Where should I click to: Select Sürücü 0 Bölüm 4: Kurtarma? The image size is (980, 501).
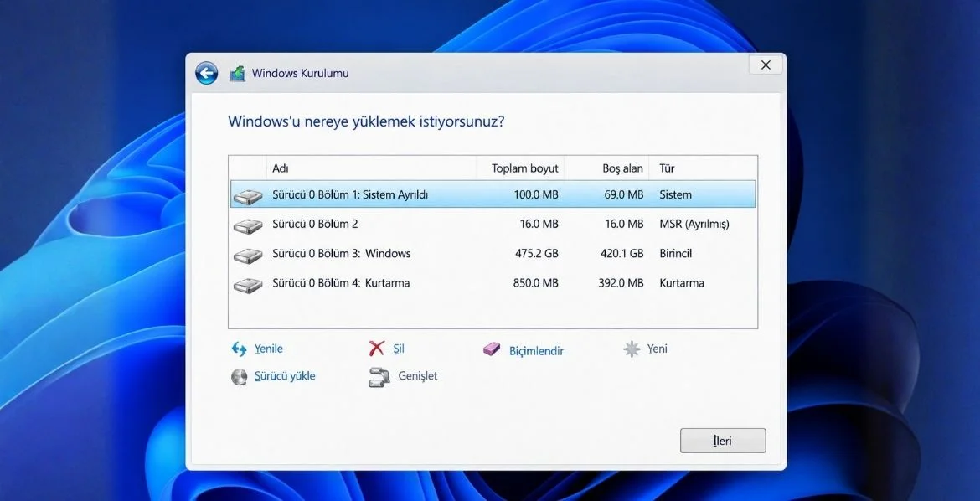[x=493, y=282]
